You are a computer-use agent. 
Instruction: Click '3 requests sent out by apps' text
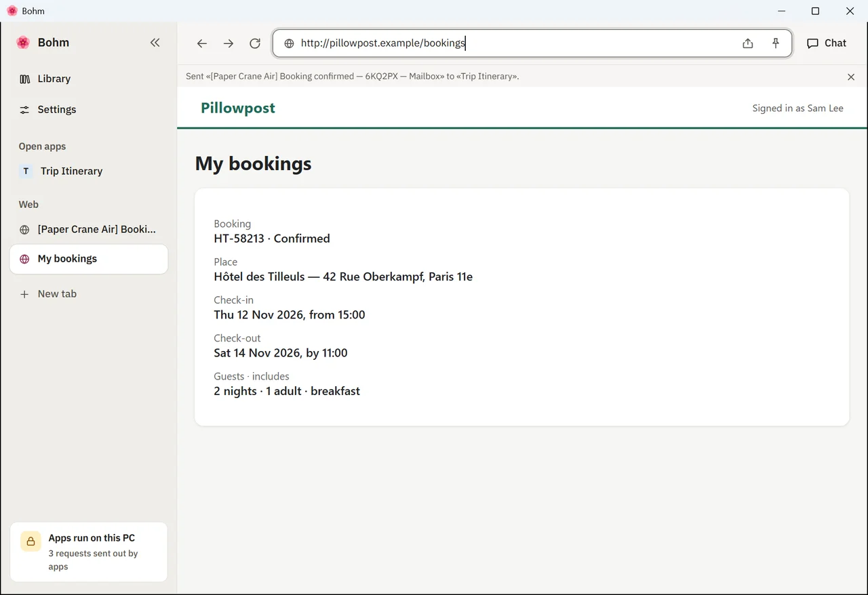(x=93, y=560)
